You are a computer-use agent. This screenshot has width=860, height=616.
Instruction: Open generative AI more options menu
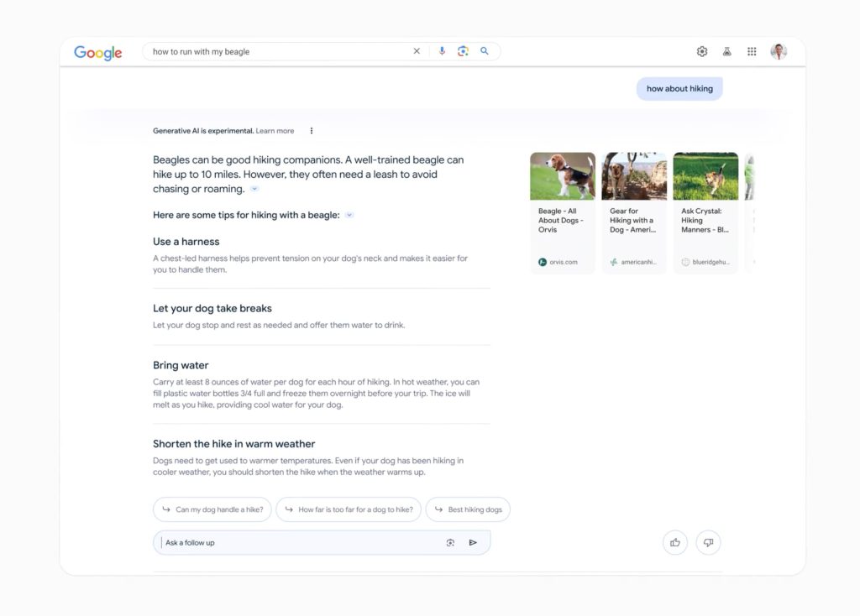[x=312, y=131]
